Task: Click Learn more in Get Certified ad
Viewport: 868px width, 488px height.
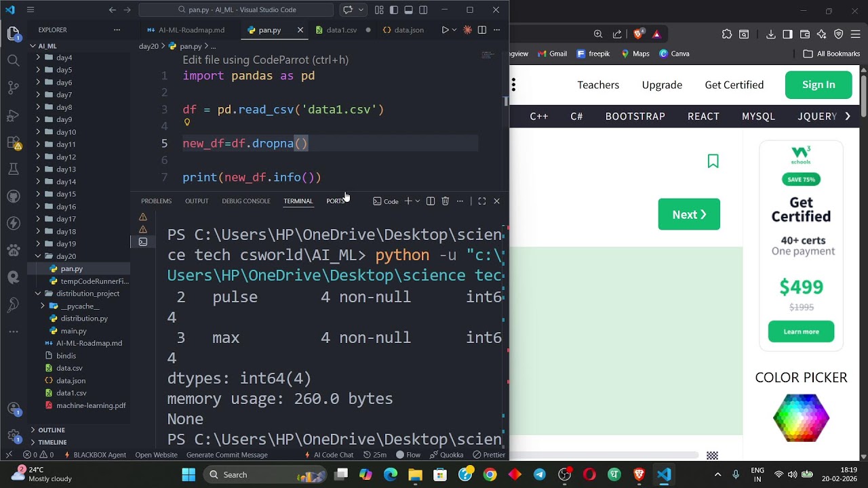Action: point(801,331)
